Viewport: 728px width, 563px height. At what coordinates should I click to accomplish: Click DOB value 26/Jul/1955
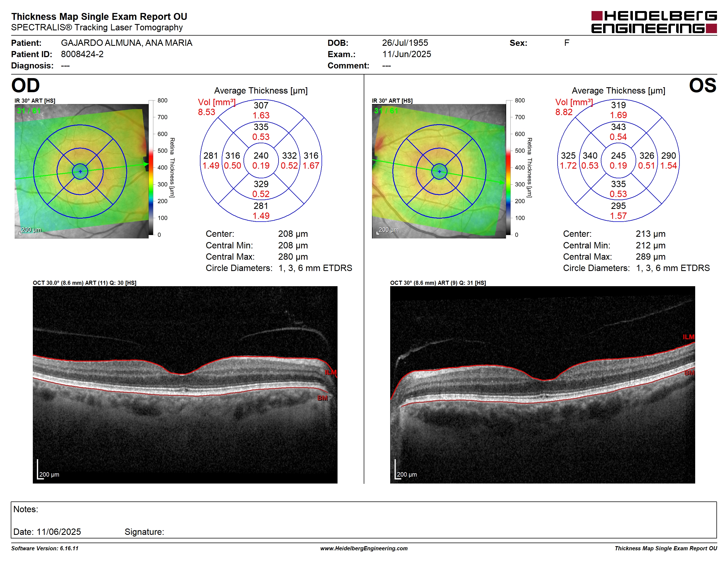[405, 43]
